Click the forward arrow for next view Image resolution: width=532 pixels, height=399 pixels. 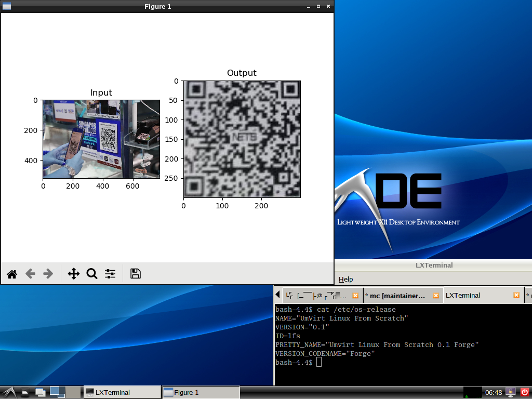(x=48, y=274)
